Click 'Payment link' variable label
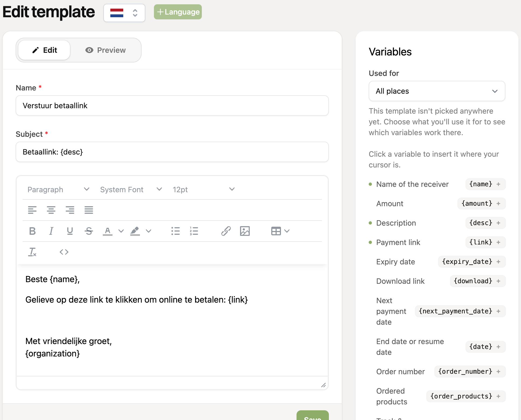521x420 pixels. point(398,242)
